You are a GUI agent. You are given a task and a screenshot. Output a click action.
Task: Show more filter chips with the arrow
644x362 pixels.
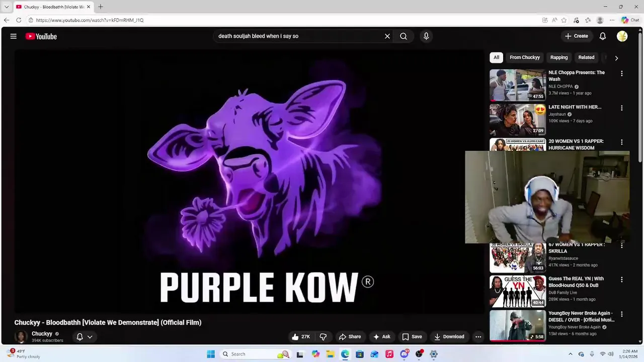point(616,58)
